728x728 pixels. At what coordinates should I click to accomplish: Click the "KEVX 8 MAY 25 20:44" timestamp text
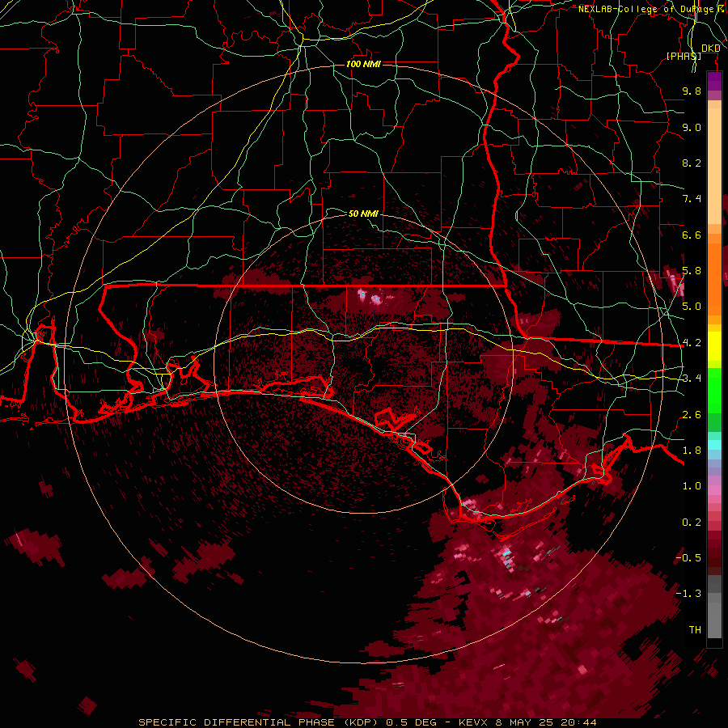[527, 722]
